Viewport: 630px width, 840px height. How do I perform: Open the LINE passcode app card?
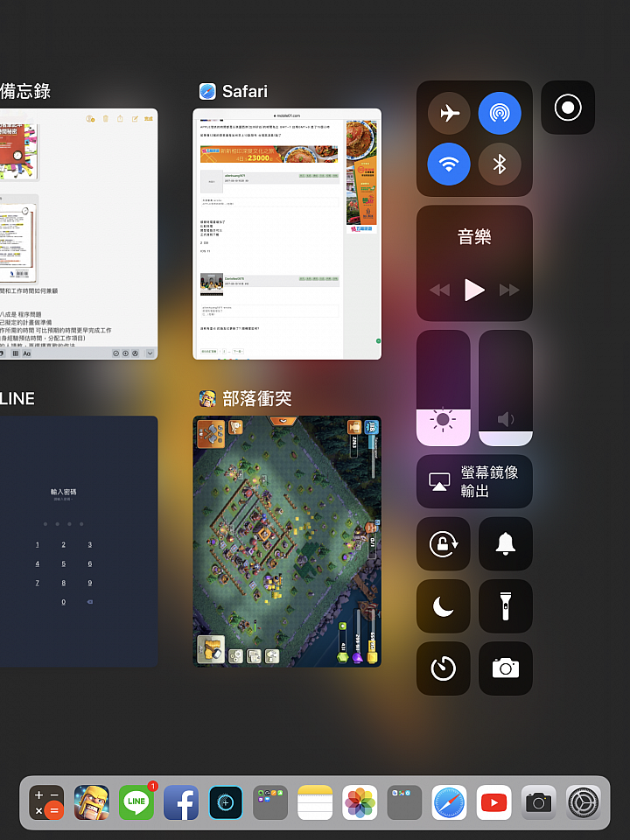[79, 541]
